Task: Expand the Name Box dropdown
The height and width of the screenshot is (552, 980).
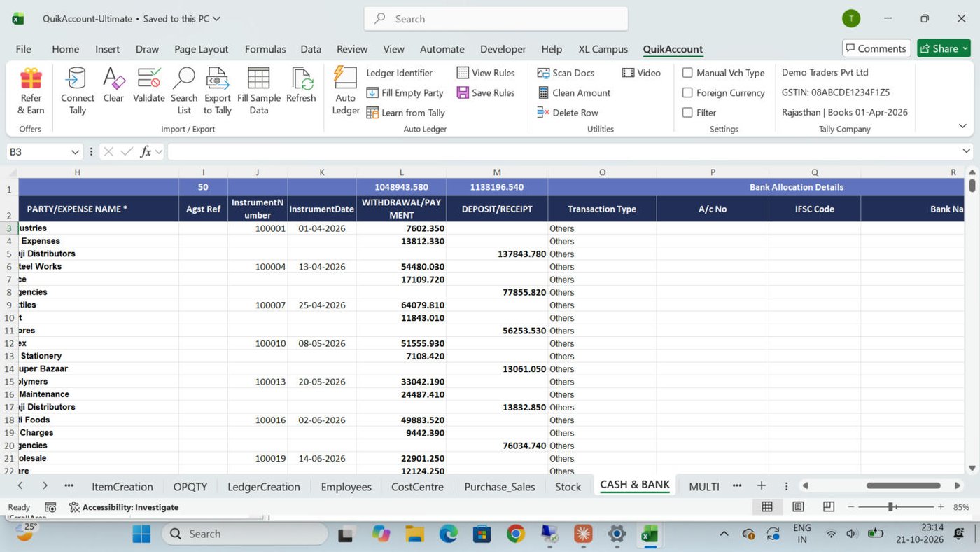Action: click(75, 152)
